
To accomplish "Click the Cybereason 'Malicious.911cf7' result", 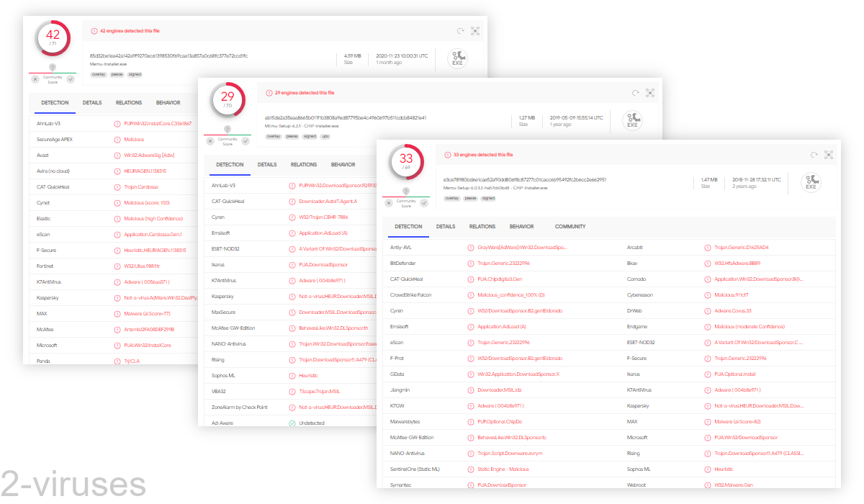I will click(x=733, y=295).
